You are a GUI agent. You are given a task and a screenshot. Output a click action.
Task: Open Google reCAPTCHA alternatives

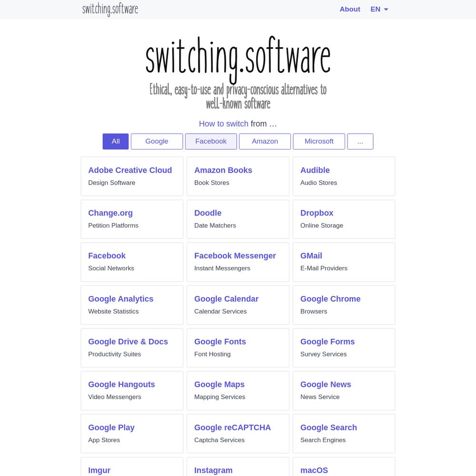click(x=238, y=434)
